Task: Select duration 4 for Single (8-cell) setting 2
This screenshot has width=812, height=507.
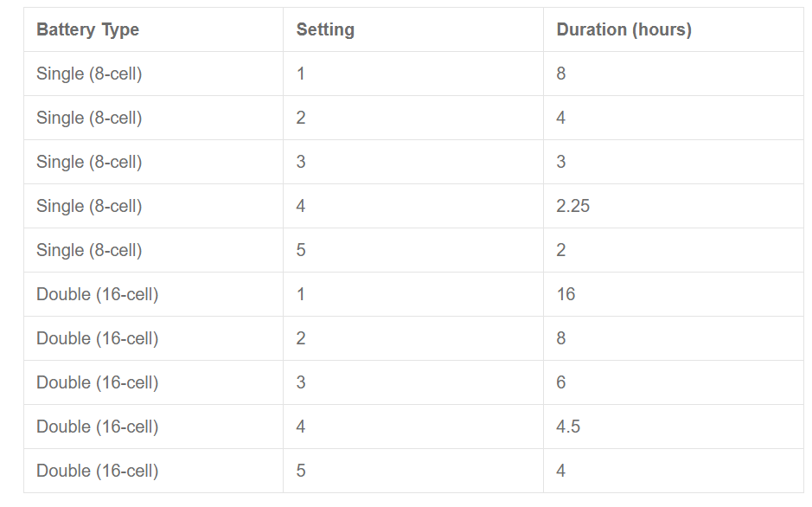Action: pos(561,118)
